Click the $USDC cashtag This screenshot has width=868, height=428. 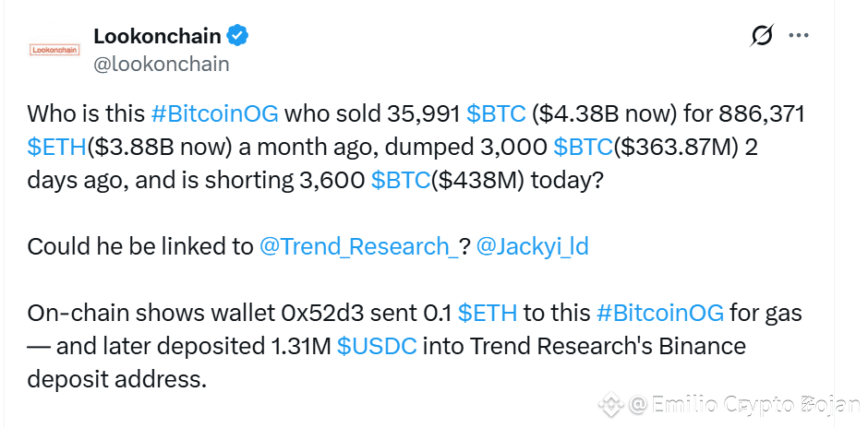click(x=377, y=347)
